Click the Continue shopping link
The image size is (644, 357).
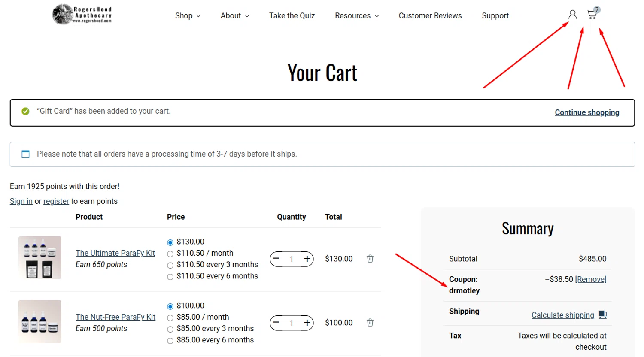coord(587,112)
